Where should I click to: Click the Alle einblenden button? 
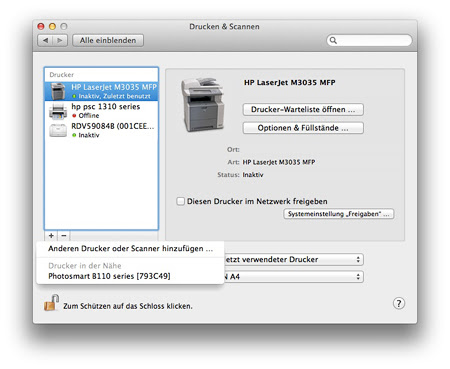[108, 41]
